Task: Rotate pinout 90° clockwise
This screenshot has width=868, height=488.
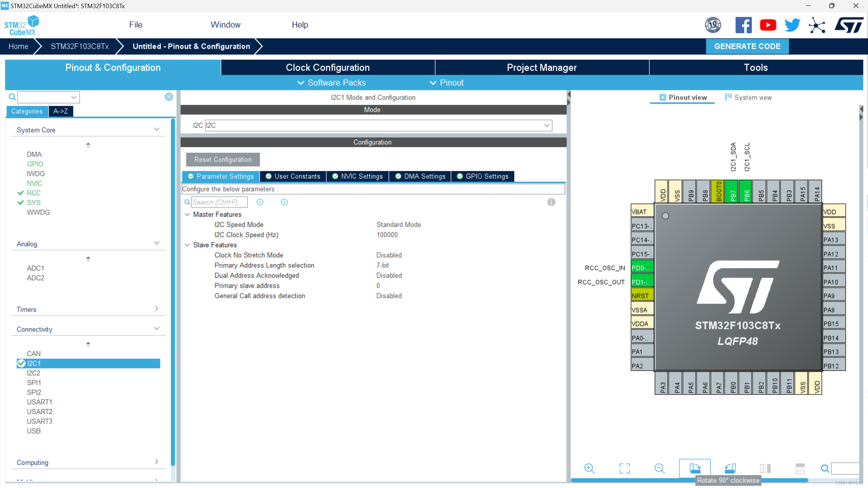Action: [694, 468]
